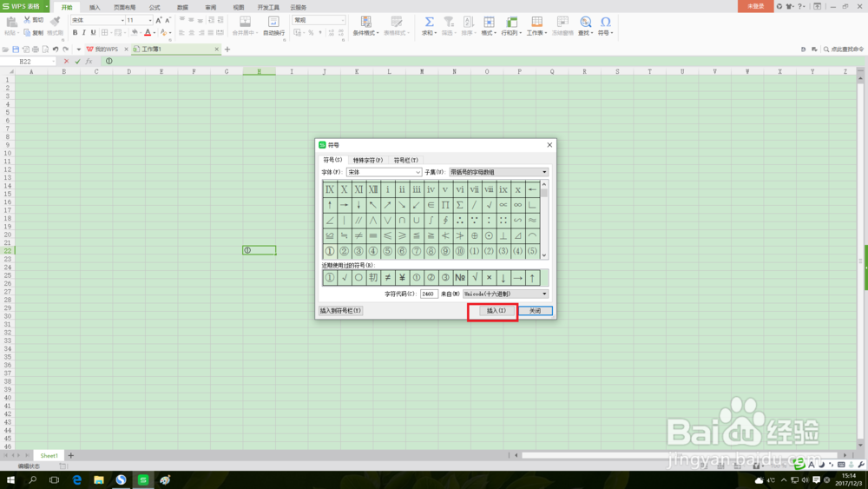Screen dimensions: 868x489
Task: Pick the infinity ∞ symbol in the grid
Action: (x=517, y=205)
